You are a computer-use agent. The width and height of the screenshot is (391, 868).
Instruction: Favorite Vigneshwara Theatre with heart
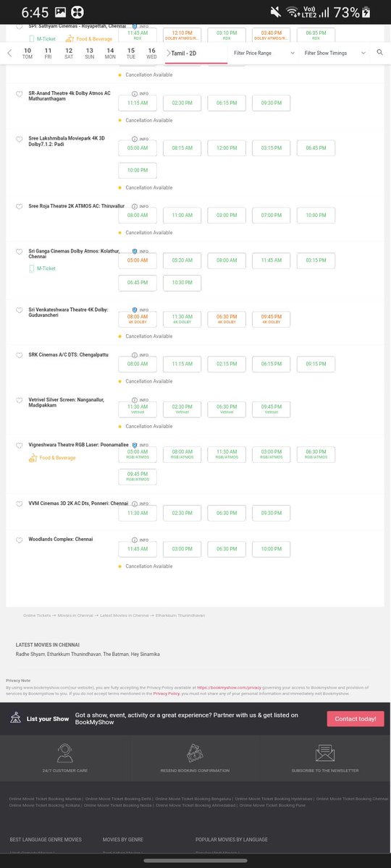[20, 445]
